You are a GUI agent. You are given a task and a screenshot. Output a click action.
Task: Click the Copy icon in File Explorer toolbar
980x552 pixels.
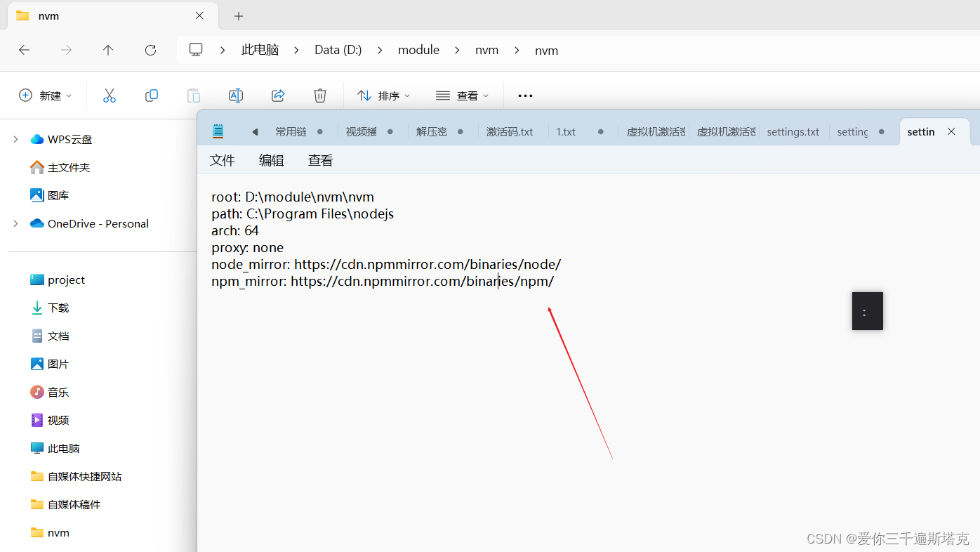152,95
